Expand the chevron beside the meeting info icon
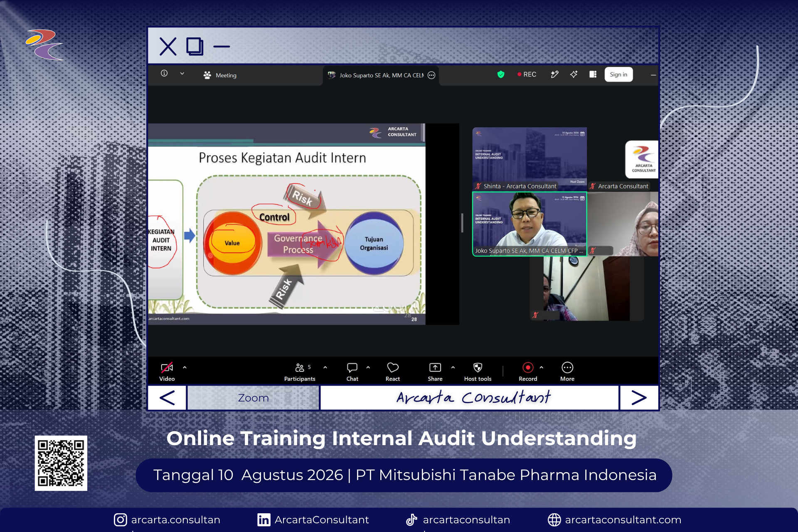Screen dimensions: 798x532 tap(182, 74)
